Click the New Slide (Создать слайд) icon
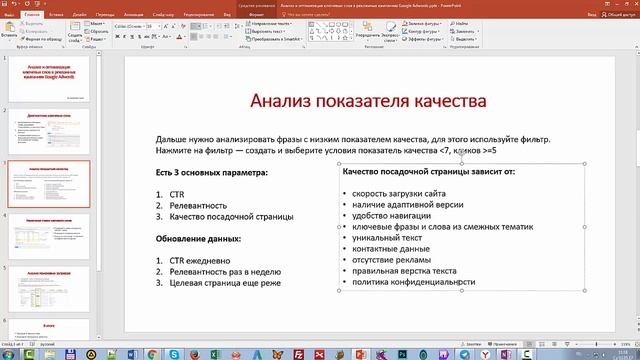 point(75,27)
